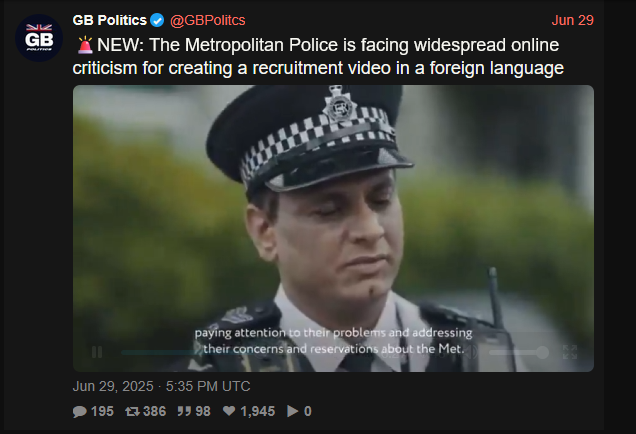Click the blue verified badge
This screenshot has height=434, width=636.
click(x=157, y=20)
